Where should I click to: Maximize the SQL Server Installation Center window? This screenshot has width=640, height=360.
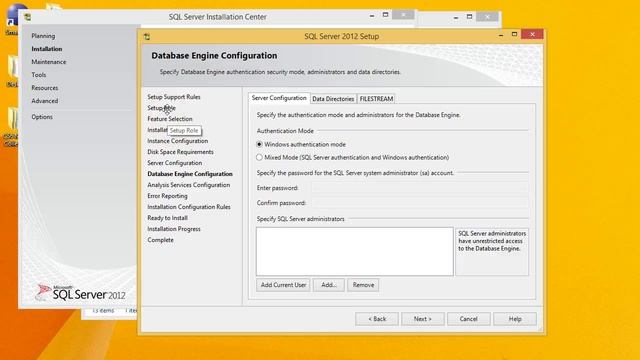[385, 15]
